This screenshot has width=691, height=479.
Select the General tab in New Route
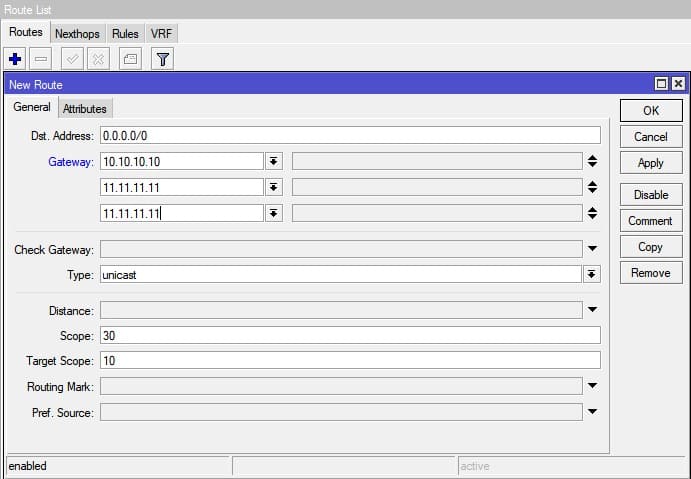tap(32, 107)
